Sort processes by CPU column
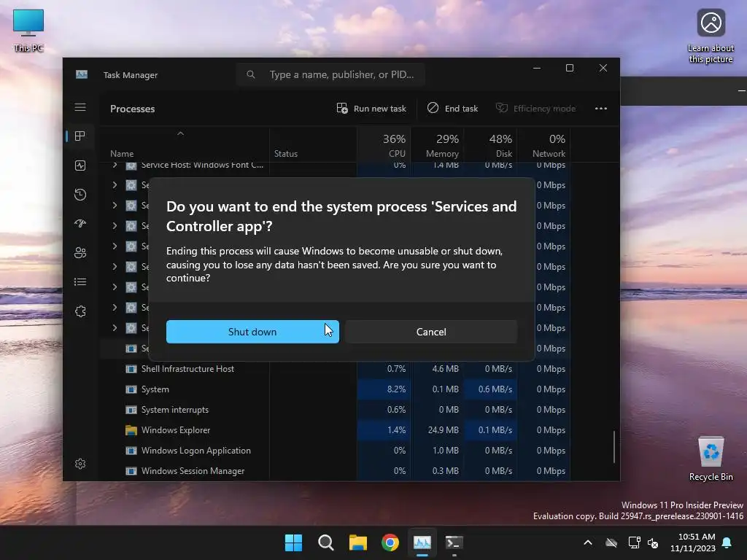 pyautogui.click(x=385, y=146)
